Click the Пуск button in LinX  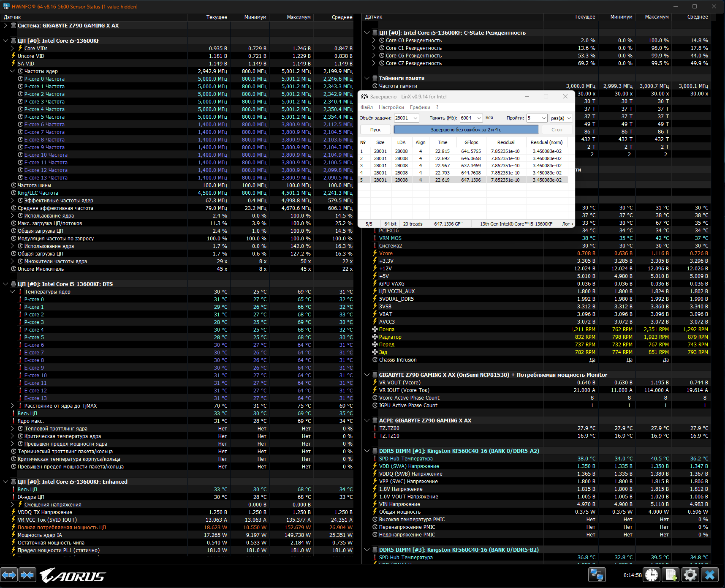pyautogui.click(x=375, y=130)
